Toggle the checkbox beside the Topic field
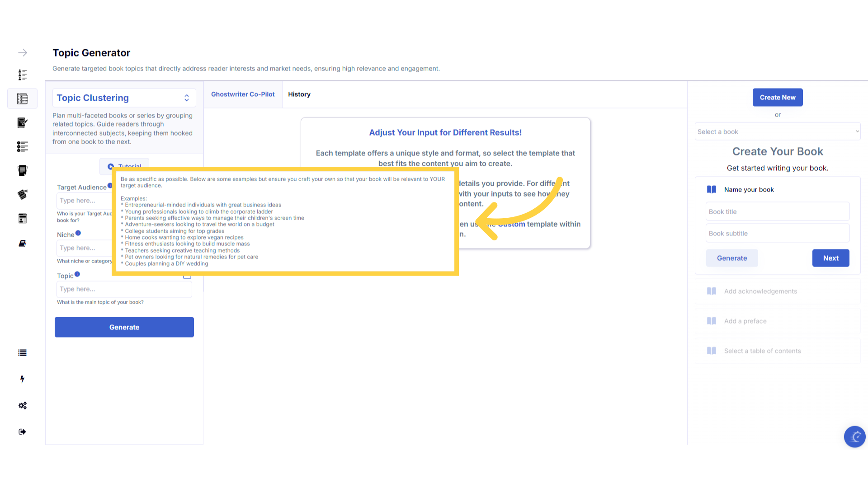 coord(187,276)
